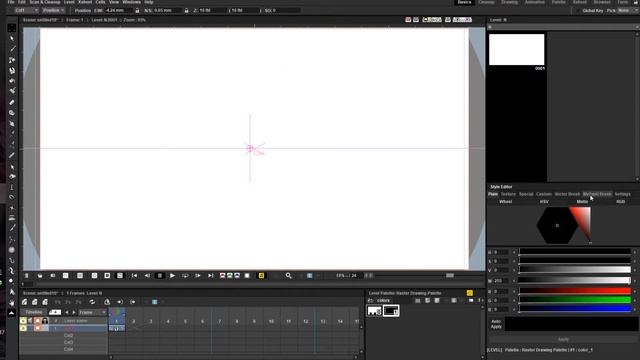
Task: Click the red channel slider
Action: [x=575, y=291]
